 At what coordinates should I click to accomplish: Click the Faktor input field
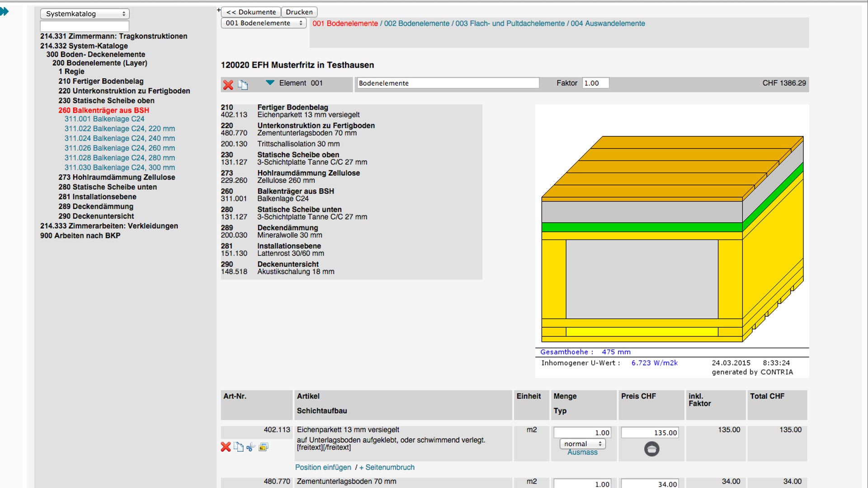(x=595, y=83)
